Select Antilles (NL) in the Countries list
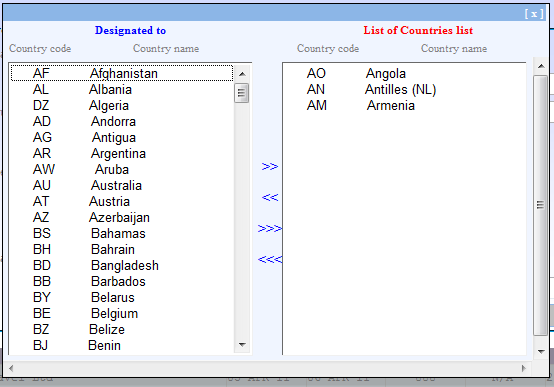554x387 pixels. (x=404, y=89)
